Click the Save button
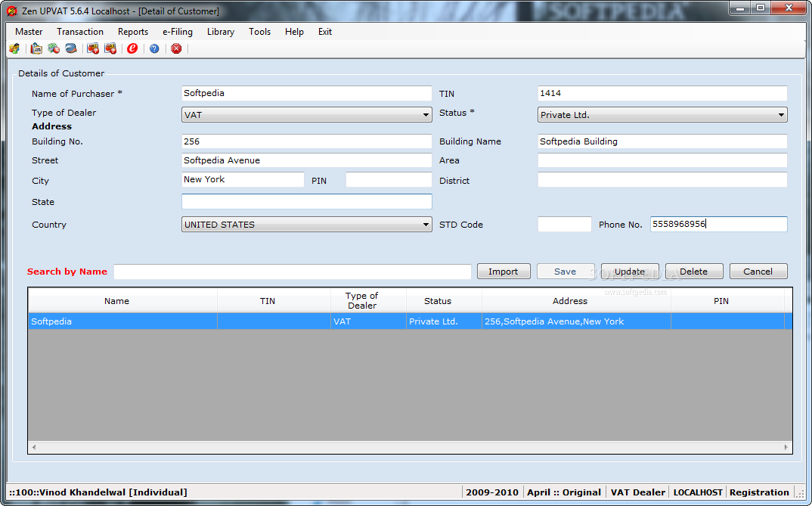812x506 pixels. click(565, 272)
